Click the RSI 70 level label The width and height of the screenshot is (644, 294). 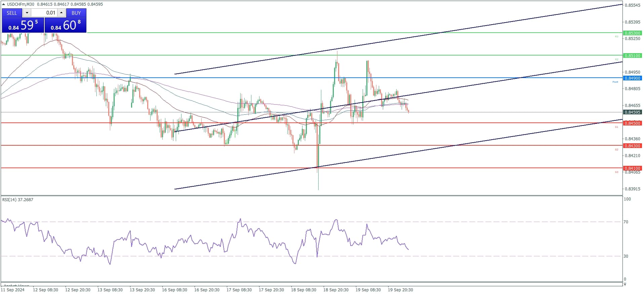click(x=626, y=222)
